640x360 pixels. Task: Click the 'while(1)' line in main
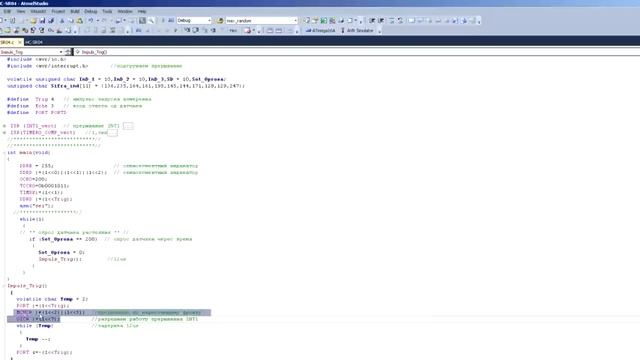pyautogui.click(x=32, y=219)
